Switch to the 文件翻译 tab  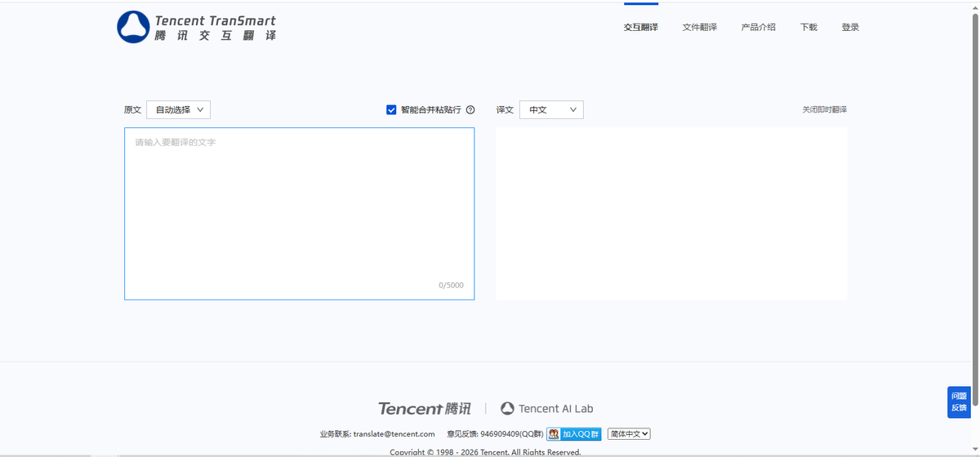[x=699, y=27]
